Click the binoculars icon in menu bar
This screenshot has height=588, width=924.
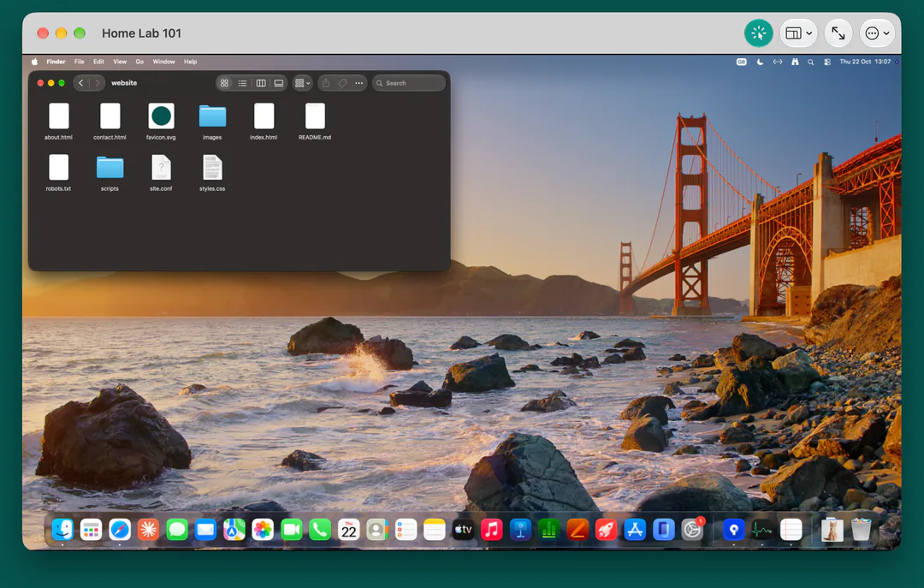(795, 62)
